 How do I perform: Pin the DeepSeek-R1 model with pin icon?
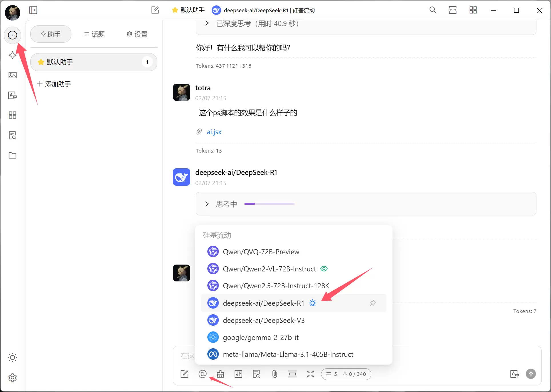(x=373, y=303)
